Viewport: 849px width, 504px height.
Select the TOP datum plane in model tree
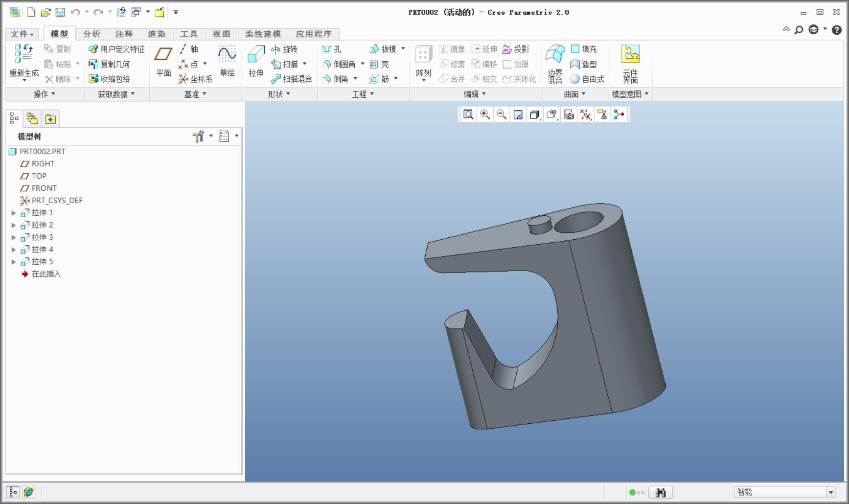pyautogui.click(x=39, y=176)
